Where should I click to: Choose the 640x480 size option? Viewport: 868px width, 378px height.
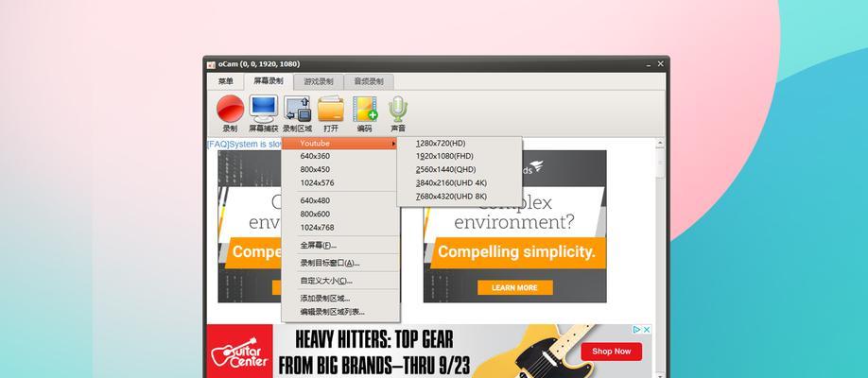tap(340, 200)
